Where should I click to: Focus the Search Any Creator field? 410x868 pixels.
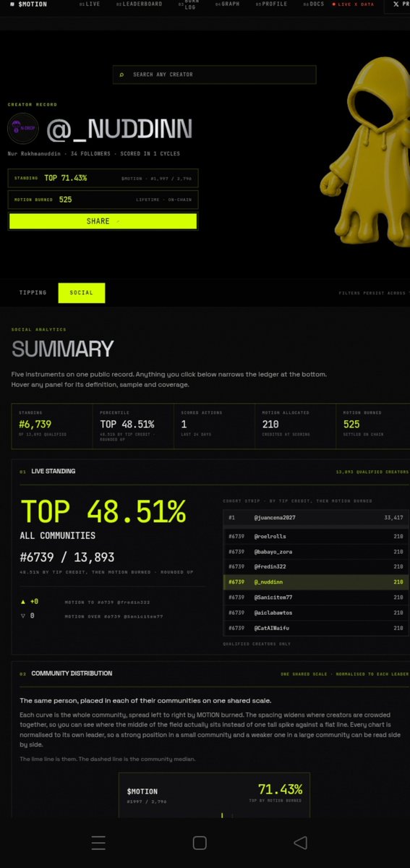click(214, 75)
